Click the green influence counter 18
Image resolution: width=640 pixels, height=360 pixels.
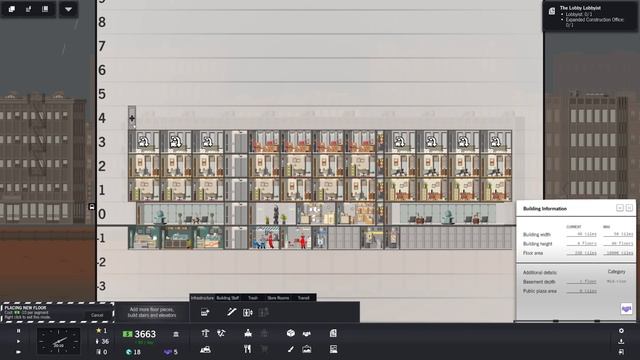[x=133, y=352]
